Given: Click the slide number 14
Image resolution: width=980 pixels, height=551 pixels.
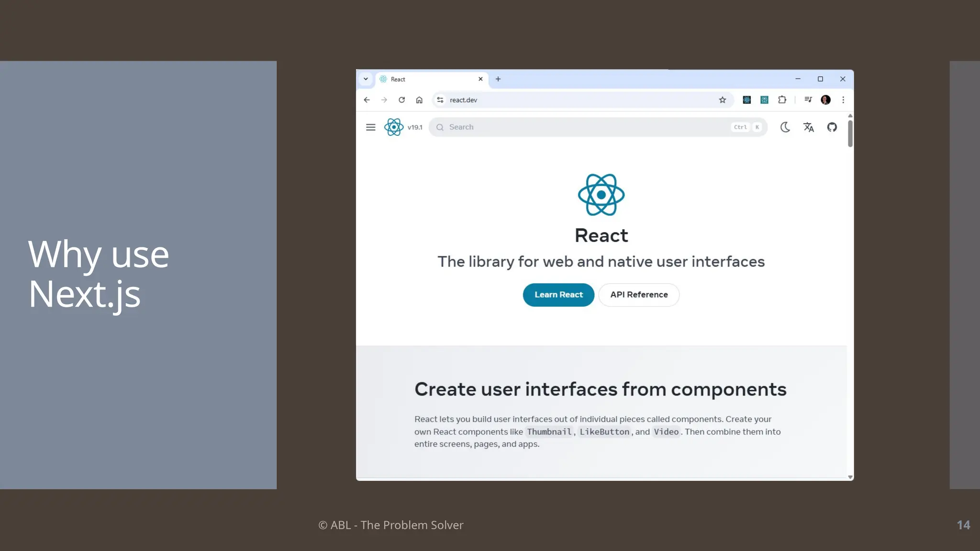Looking at the screenshot, I should coord(963,525).
